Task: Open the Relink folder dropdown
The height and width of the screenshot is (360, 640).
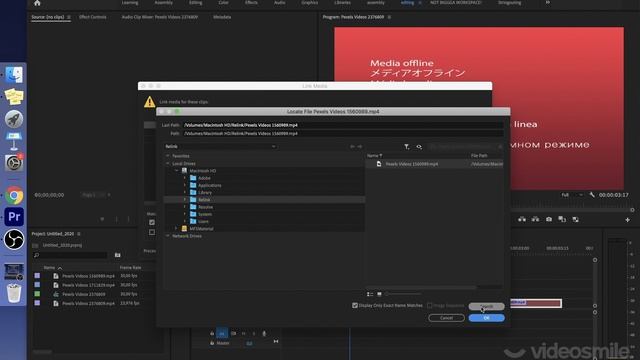Action: point(220,147)
